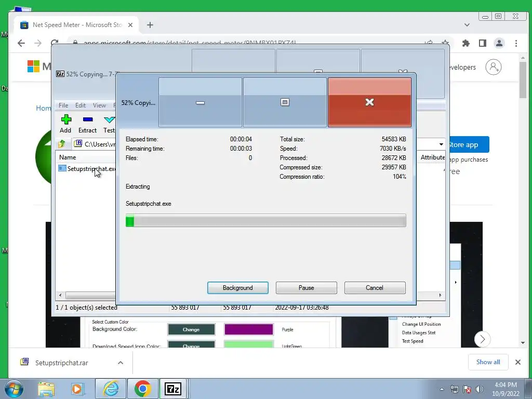Open the Windows Start menu
This screenshot has height=399, width=532.
14,389
